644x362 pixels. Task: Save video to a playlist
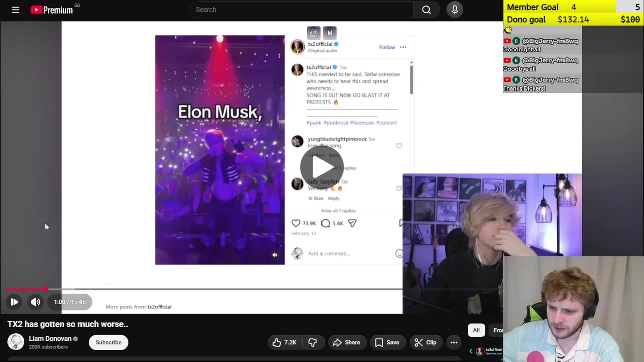(387, 342)
